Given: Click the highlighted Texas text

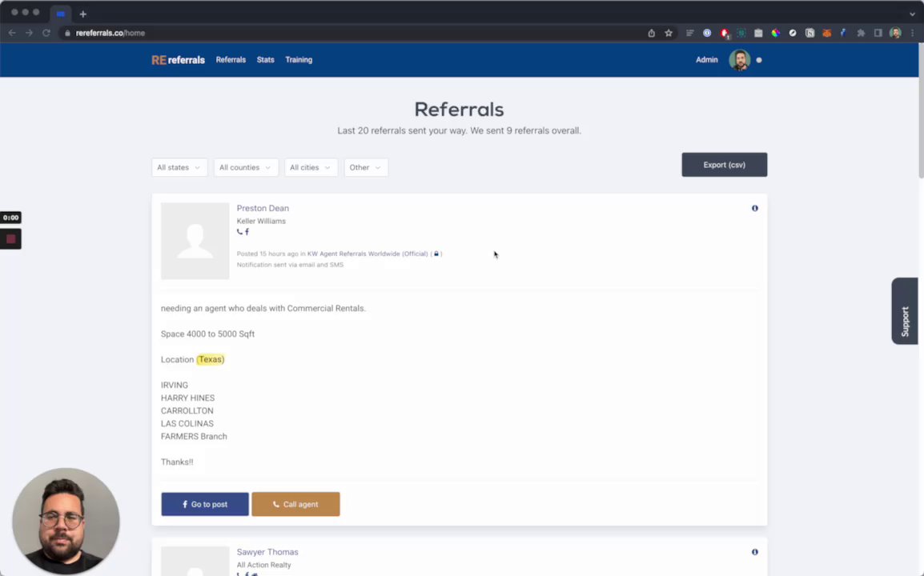Looking at the screenshot, I should [x=211, y=359].
